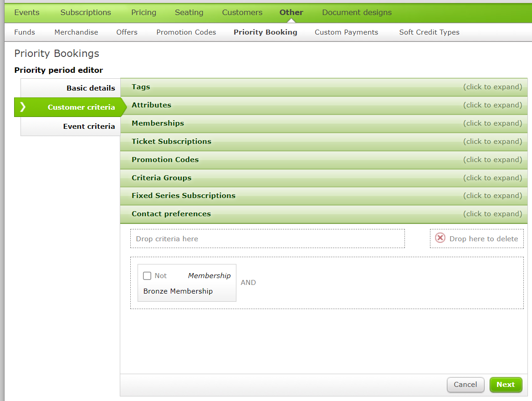Open the Customers main menu
The width and height of the screenshot is (532, 401).
[242, 13]
